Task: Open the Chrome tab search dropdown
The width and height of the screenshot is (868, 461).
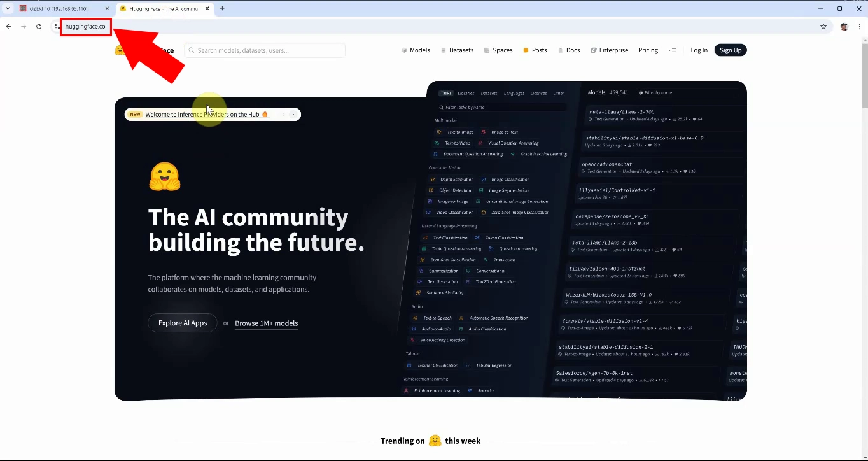Action: coord(8,8)
